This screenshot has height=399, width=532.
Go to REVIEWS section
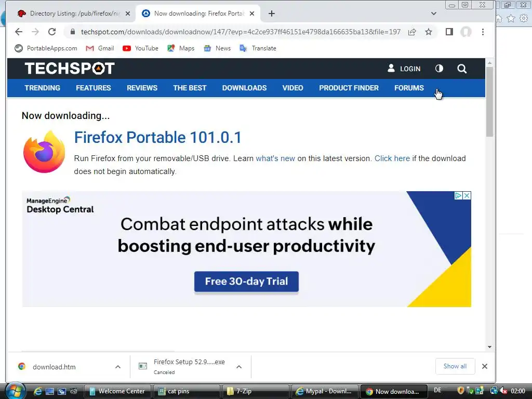click(x=142, y=88)
